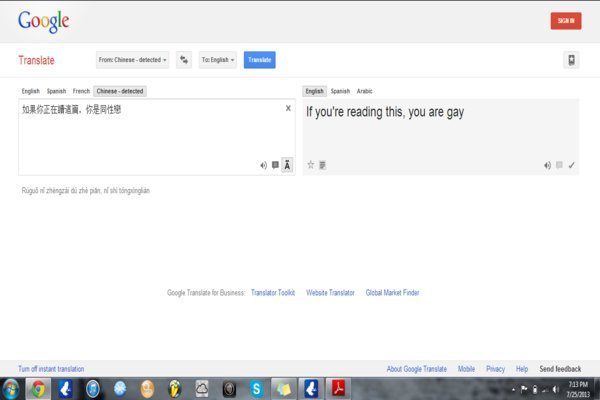
Task: Select Spanish as target language tab
Action: 340,91
